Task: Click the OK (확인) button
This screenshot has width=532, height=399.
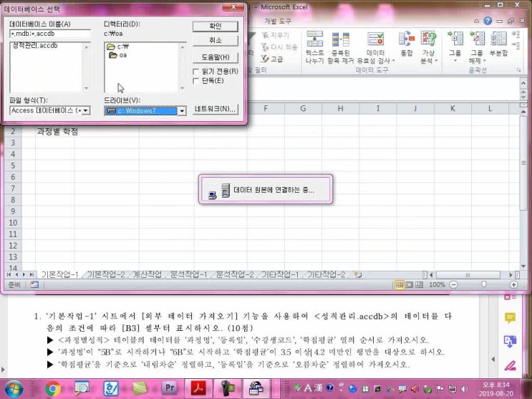Action: coord(215,27)
